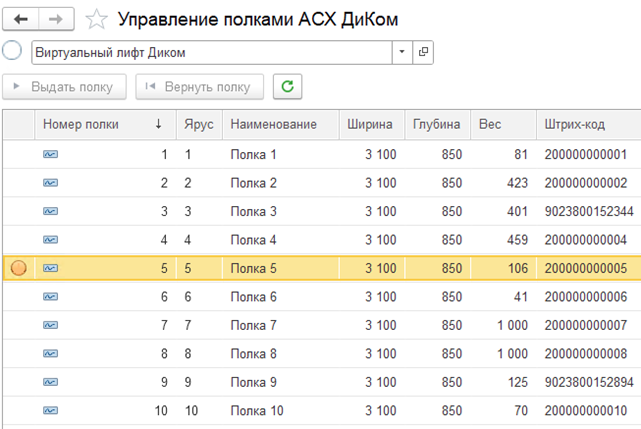
Task: Click barcode 9023800152894 in the table
Action: click(x=589, y=382)
